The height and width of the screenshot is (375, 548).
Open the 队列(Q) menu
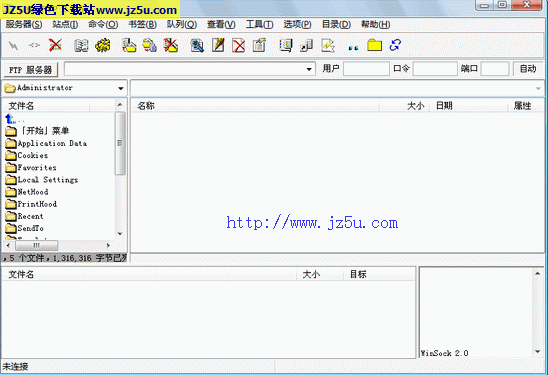tap(182, 24)
